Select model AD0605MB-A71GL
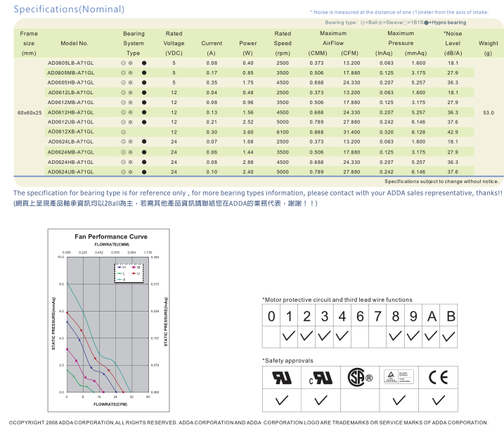Viewport: 504px width, 427px height. (71, 72)
